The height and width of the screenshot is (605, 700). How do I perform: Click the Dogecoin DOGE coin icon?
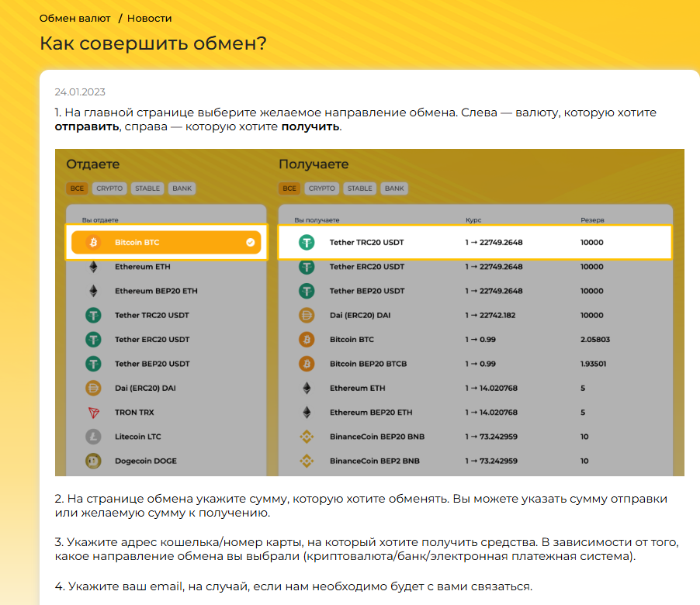point(93,461)
